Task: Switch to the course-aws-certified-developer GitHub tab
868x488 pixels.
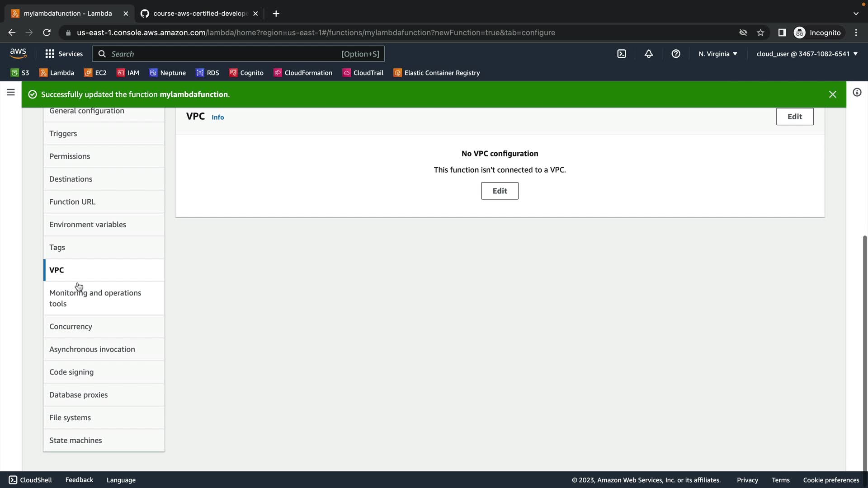Action: 199,14
